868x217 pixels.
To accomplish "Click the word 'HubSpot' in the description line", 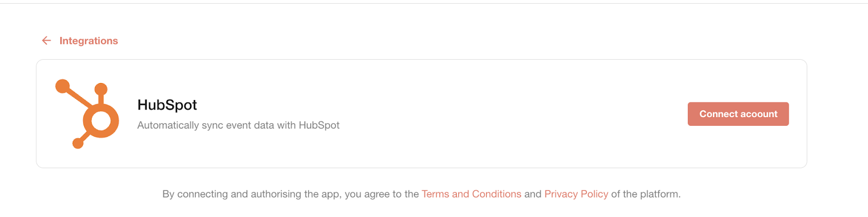I will click(319, 125).
